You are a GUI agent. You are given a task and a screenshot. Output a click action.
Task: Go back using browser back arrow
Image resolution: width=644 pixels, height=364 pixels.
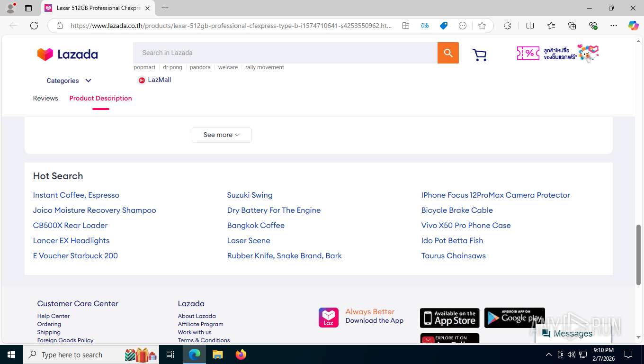tap(13, 26)
